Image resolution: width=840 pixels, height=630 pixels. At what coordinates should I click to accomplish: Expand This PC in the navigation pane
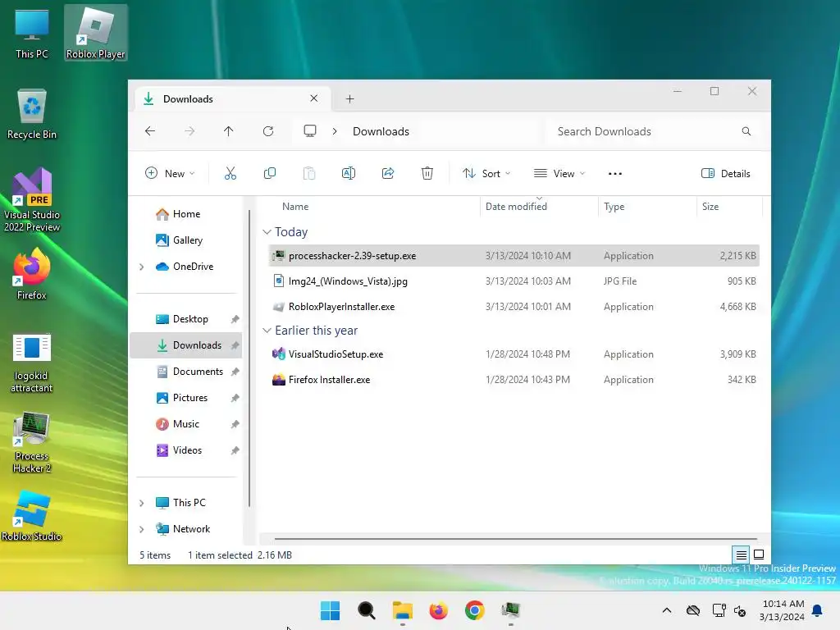click(x=141, y=503)
